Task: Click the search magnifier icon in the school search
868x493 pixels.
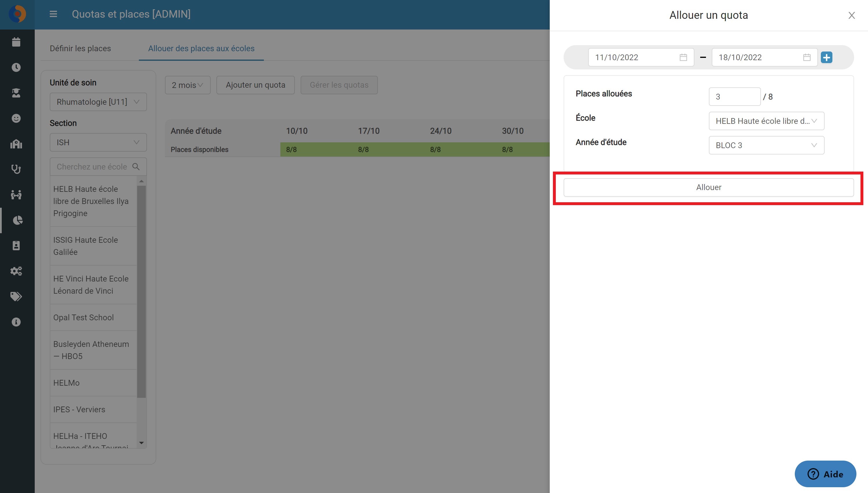Action: point(136,167)
